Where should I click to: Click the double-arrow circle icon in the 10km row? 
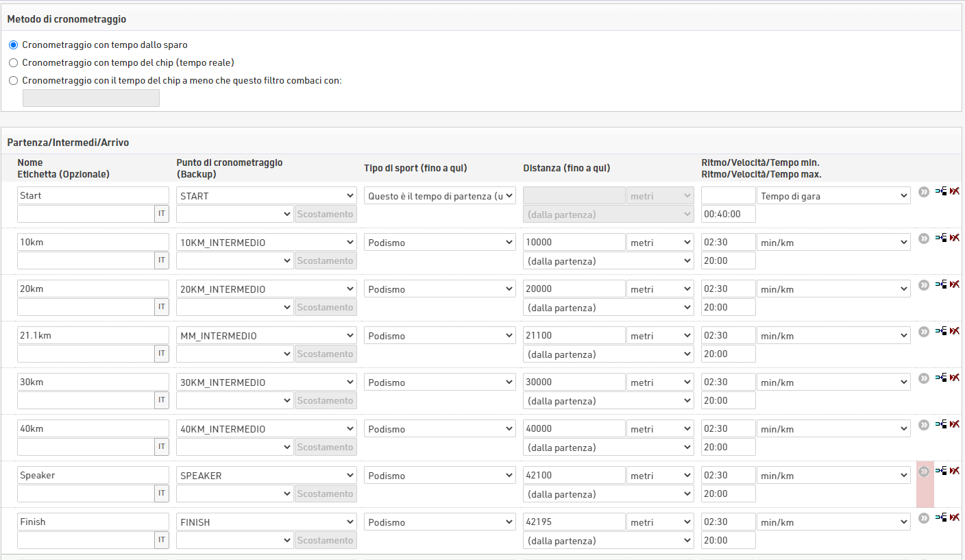coord(924,239)
